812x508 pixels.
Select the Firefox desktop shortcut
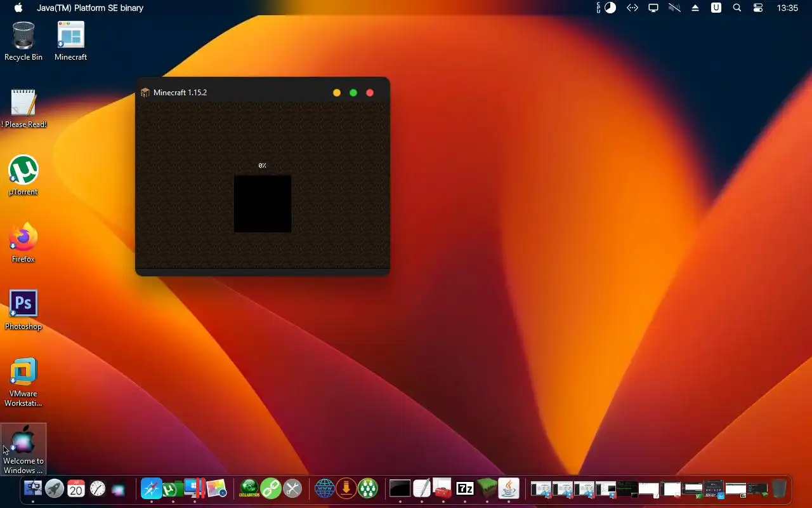coord(23,243)
